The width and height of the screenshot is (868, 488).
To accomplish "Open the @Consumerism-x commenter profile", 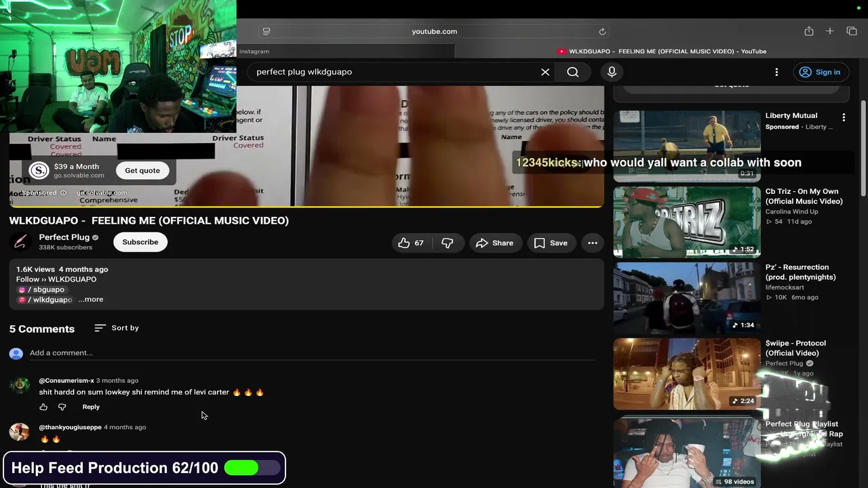I will (66, 381).
